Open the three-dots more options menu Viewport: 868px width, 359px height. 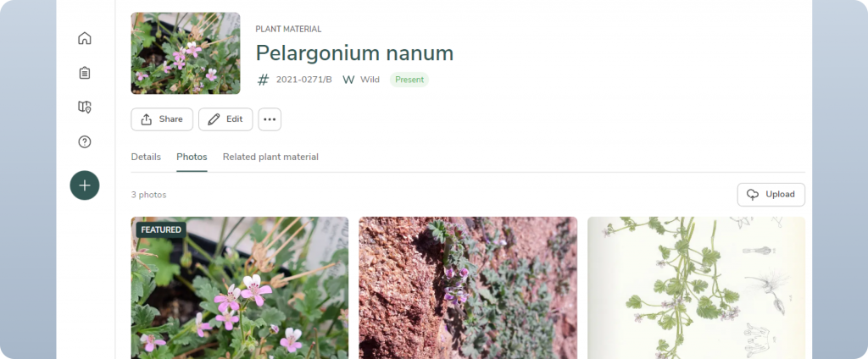click(270, 119)
